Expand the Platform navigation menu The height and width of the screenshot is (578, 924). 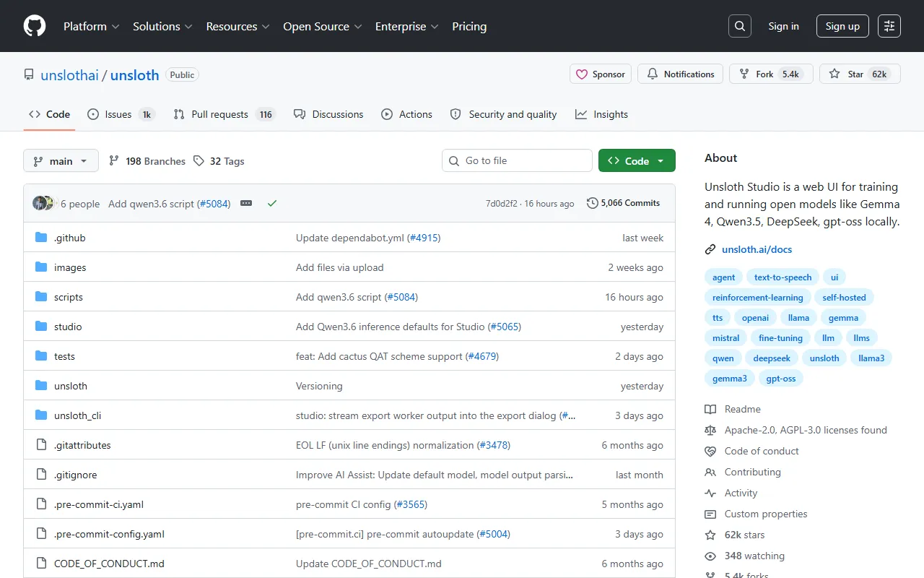tap(91, 26)
